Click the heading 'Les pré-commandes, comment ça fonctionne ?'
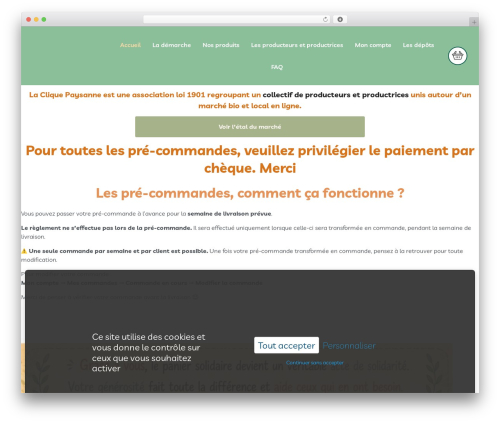This screenshot has height=423, width=500. [250, 193]
